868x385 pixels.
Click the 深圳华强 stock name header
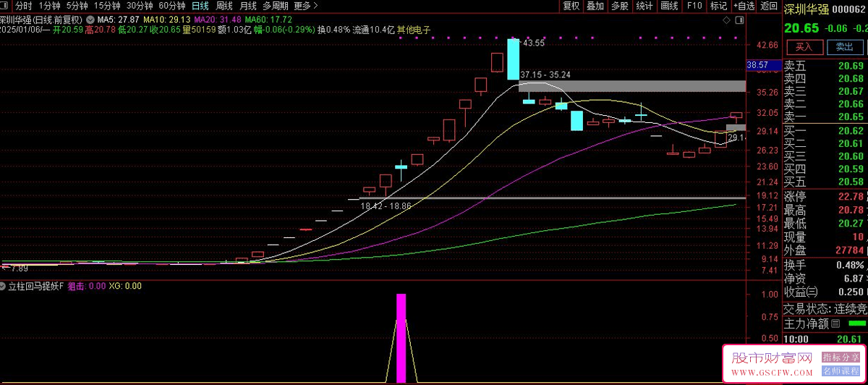[807, 9]
